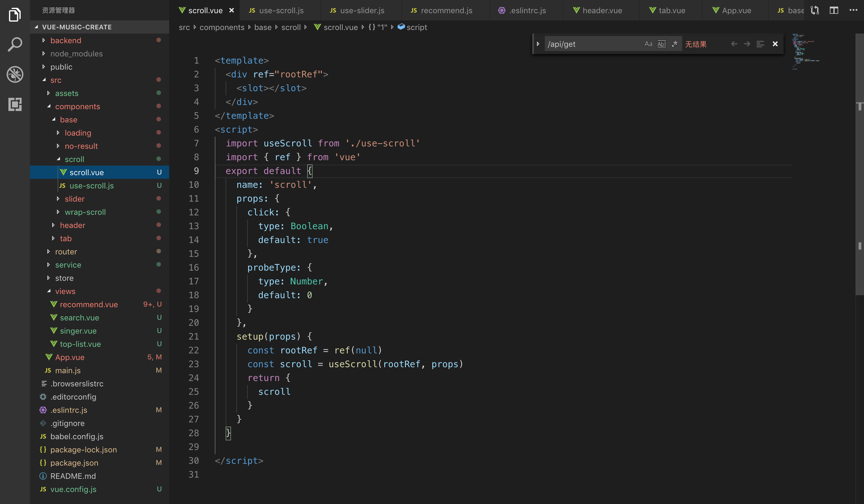This screenshot has width=864, height=504.
Task: Open the Explorer view in activity bar
Action: click(15, 15)
